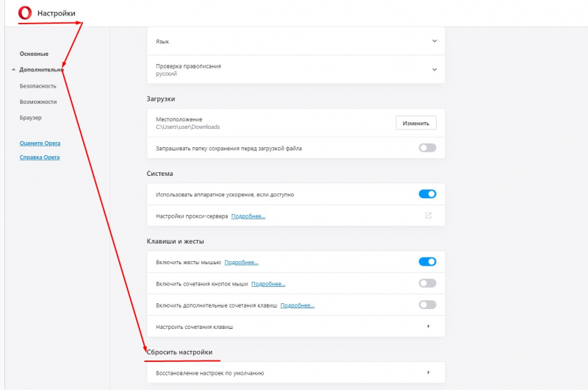Open the Справка Opera link
This screenshot has height=390, width=588.
40,157
